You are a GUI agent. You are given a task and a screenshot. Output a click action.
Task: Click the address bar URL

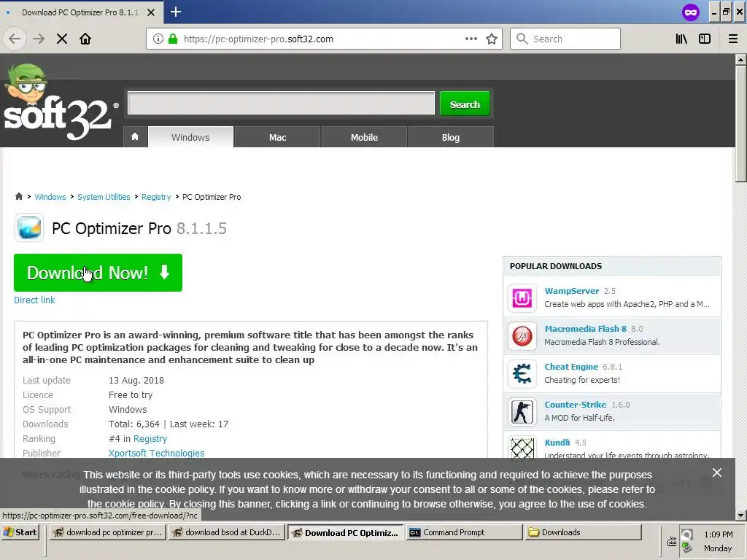point(258,39)
